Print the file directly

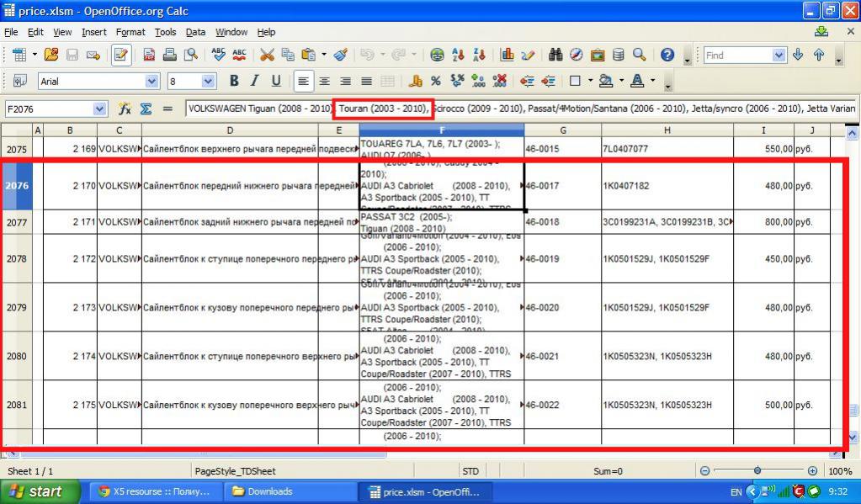[170, 55]
